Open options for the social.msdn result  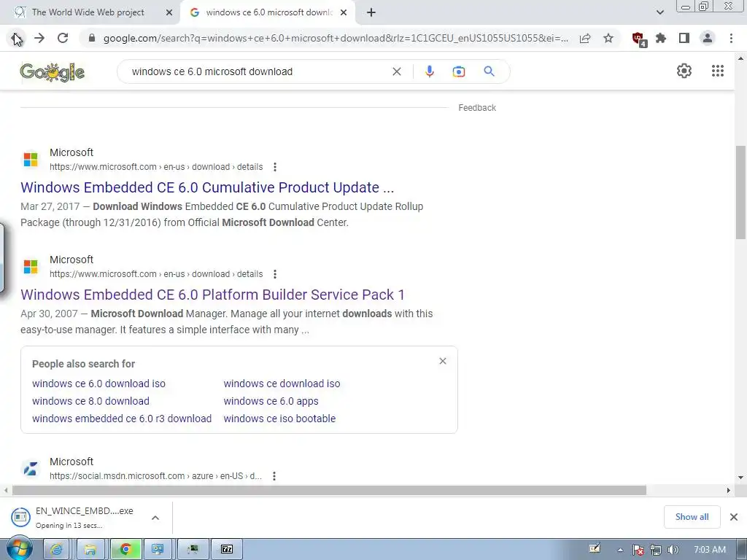274,476
